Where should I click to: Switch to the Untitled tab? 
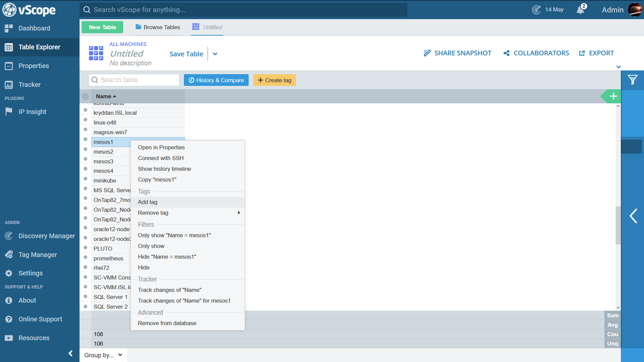(207, 27)
